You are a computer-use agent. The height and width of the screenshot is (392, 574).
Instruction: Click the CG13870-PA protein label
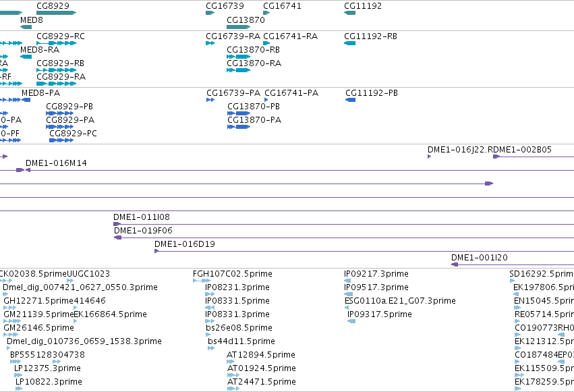[254, 120]
